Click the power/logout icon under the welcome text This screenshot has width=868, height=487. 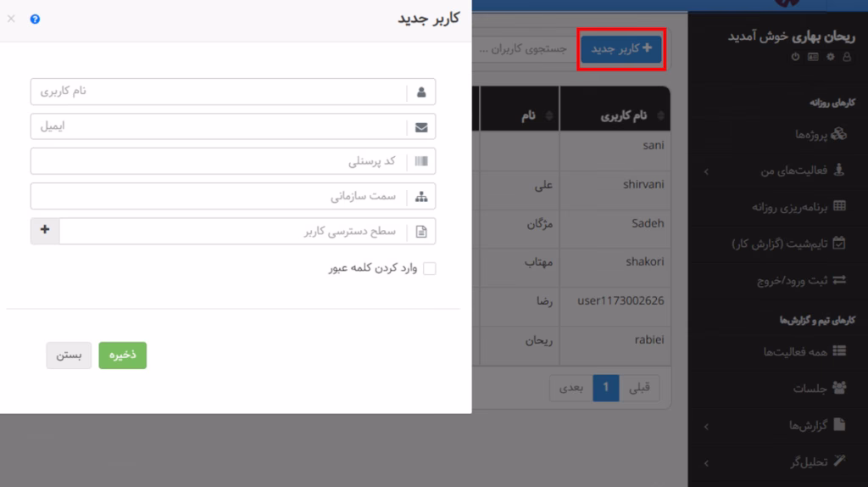click(x=795, y=57)
